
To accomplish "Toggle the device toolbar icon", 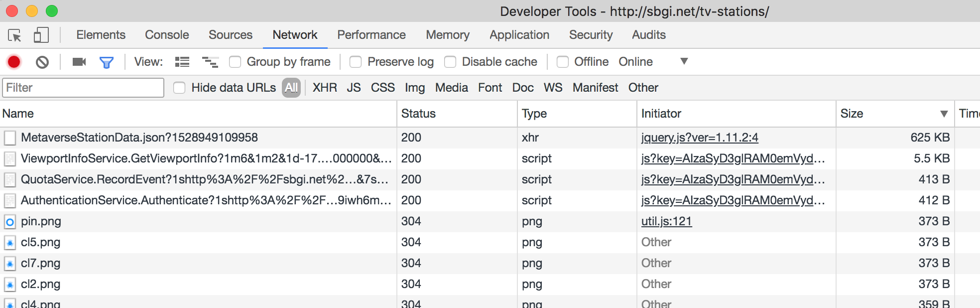I will [41, 35].
